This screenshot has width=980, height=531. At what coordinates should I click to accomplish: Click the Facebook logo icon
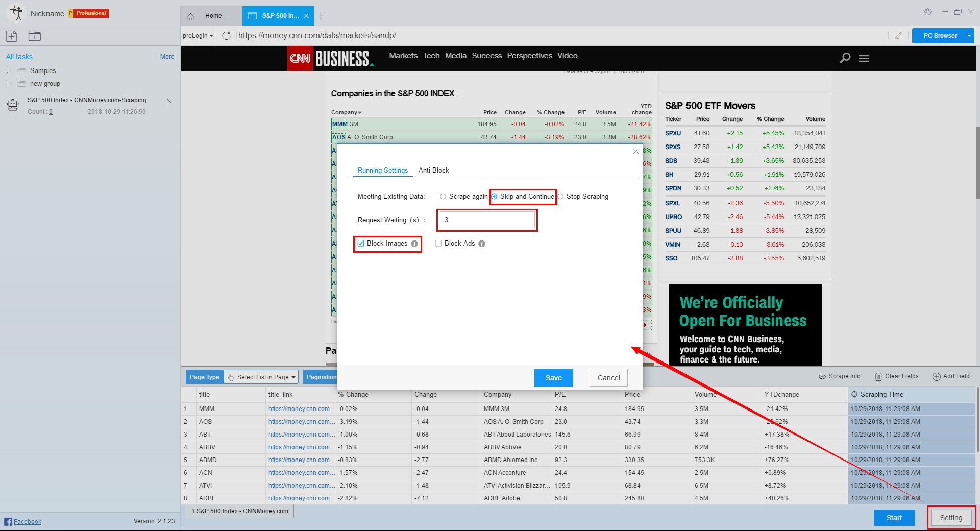8,521
